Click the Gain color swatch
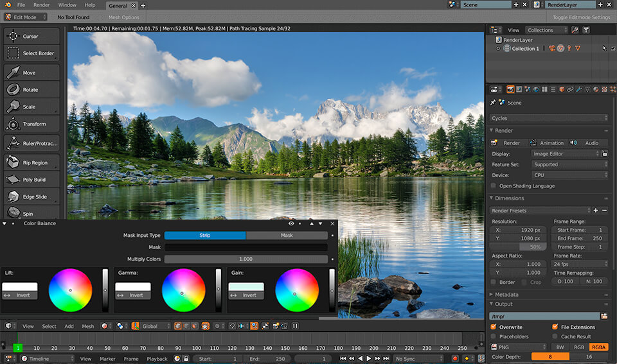617x364 pixels. [x=246, y=286]
